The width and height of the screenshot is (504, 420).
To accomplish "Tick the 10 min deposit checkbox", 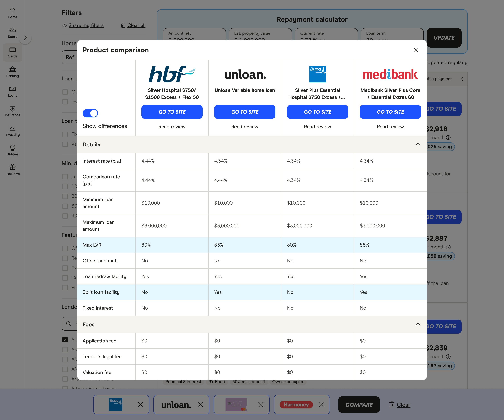I will coord(65,187).
